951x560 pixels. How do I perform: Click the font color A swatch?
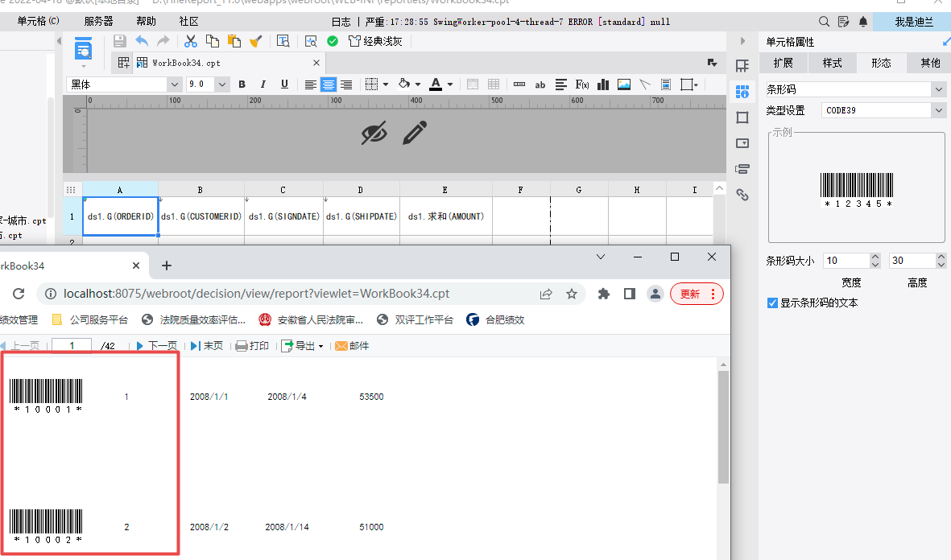pyautogui.click(x=436, y=84)
